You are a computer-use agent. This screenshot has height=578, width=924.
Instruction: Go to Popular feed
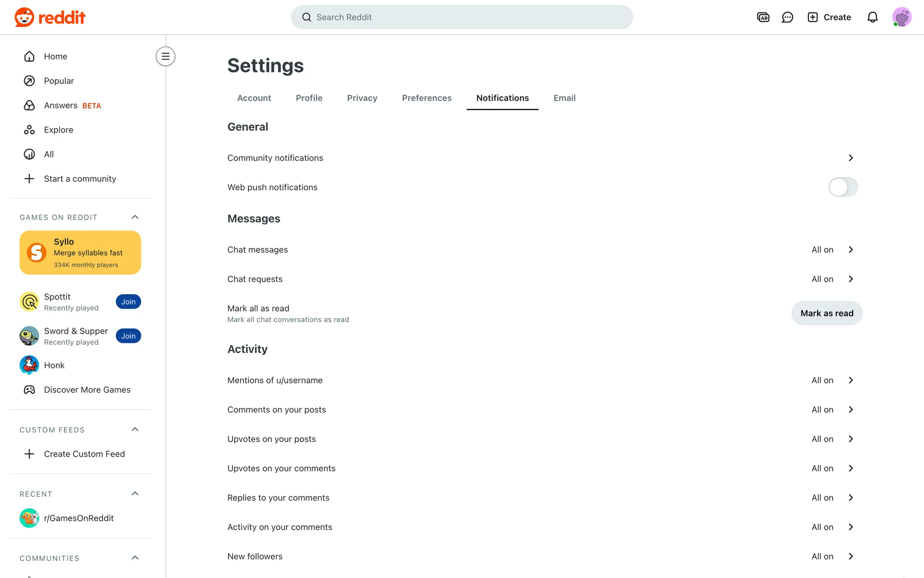59,81
